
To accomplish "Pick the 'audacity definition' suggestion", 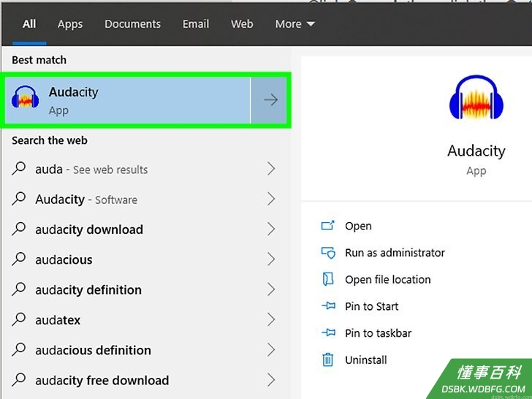I will [143, 289].
